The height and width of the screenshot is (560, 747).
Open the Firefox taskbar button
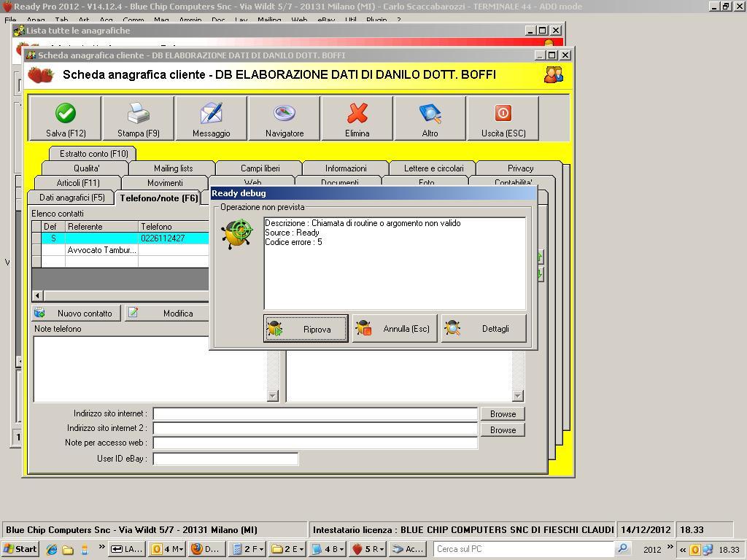click(x=206, y=549)
